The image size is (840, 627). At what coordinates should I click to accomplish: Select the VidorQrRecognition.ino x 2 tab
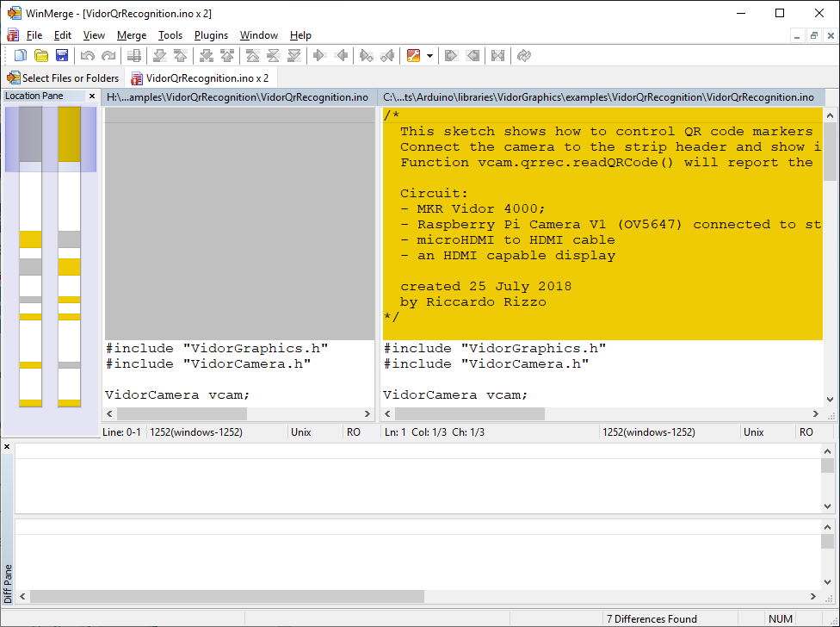click(200, 78)
